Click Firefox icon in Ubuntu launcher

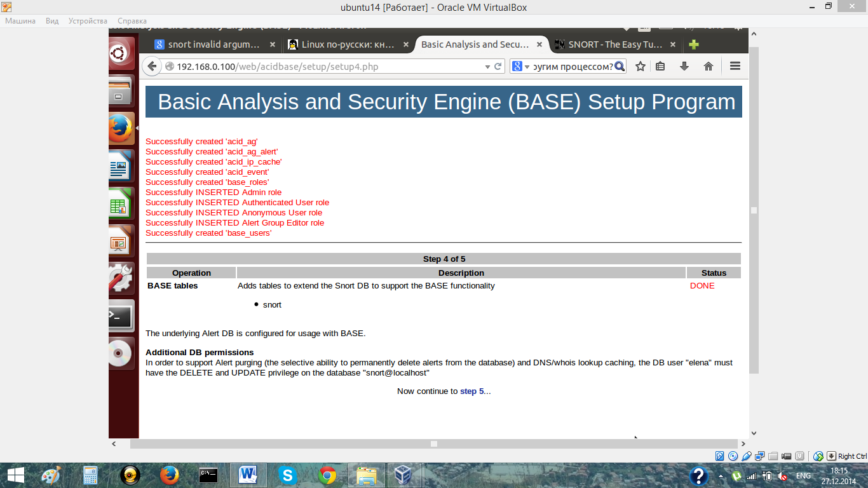coord(121,128)
